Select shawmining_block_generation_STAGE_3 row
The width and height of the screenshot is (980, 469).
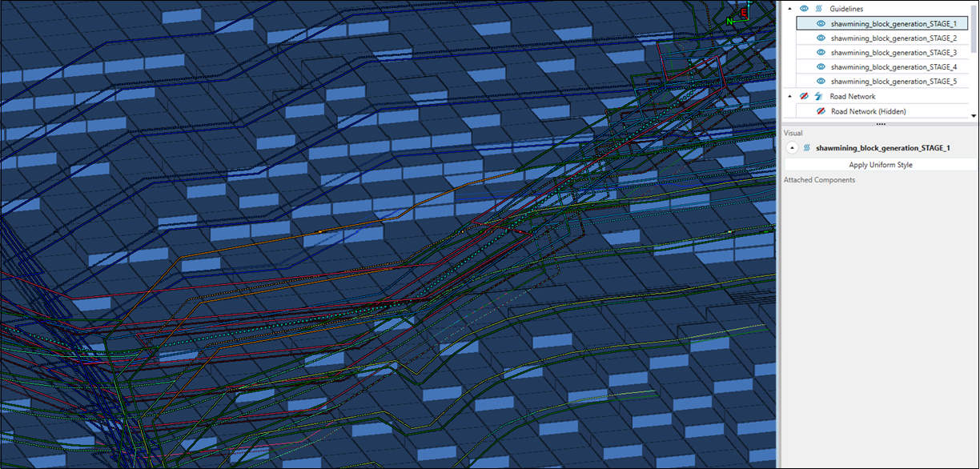tap(882, 53)
